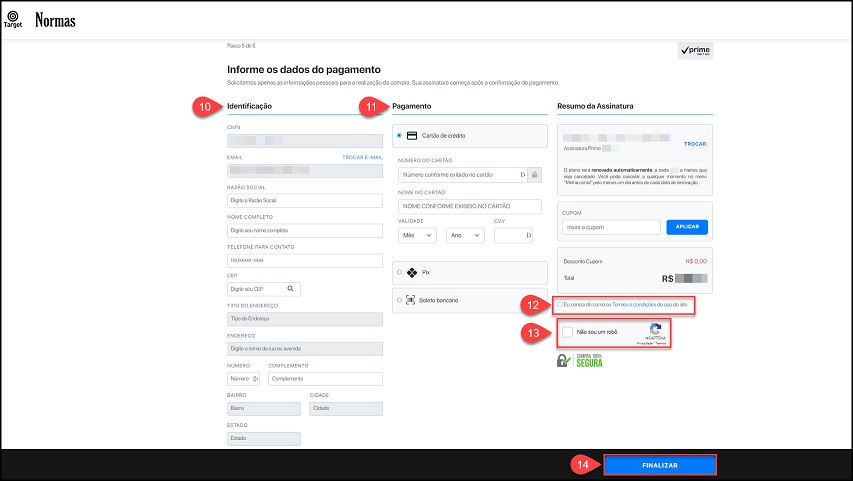Click the reCAPTCHA logo

[x=655, y=329]
